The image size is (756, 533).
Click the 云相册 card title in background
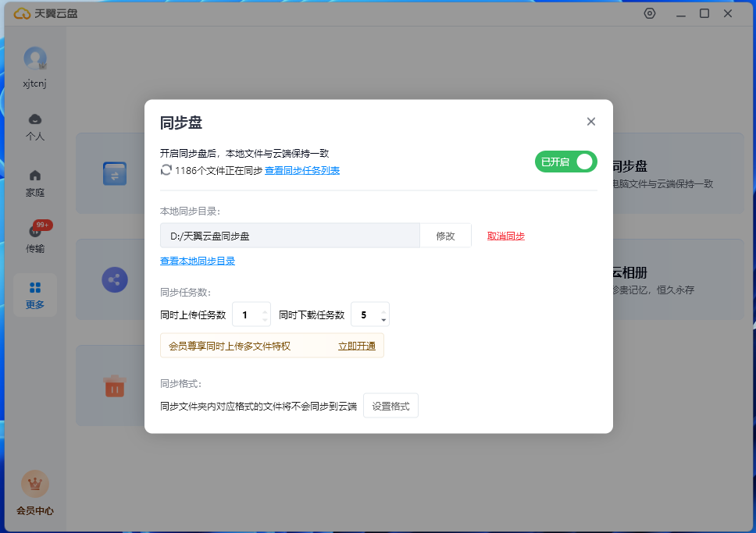[629, 273]
